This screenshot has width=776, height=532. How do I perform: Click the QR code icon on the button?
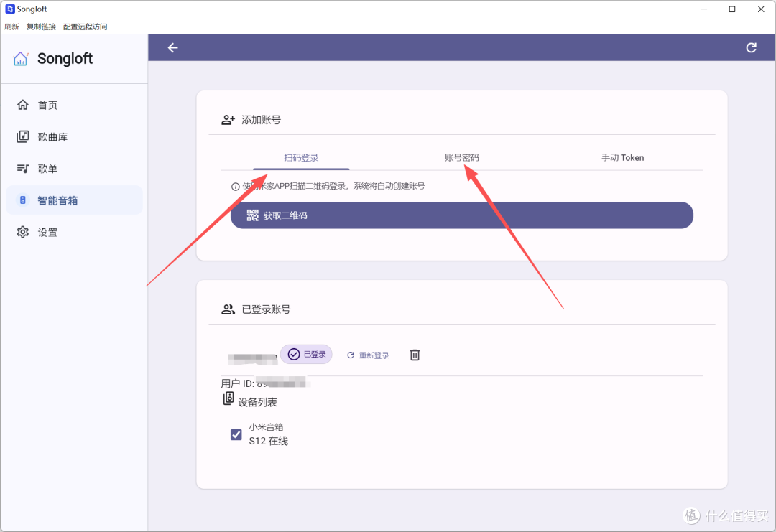[x=253, y=215]
